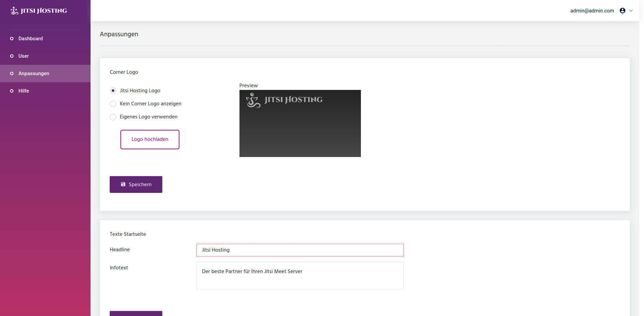Click the Headline field label
Viewport: 644px width, 316px height.
pos(120,250)
